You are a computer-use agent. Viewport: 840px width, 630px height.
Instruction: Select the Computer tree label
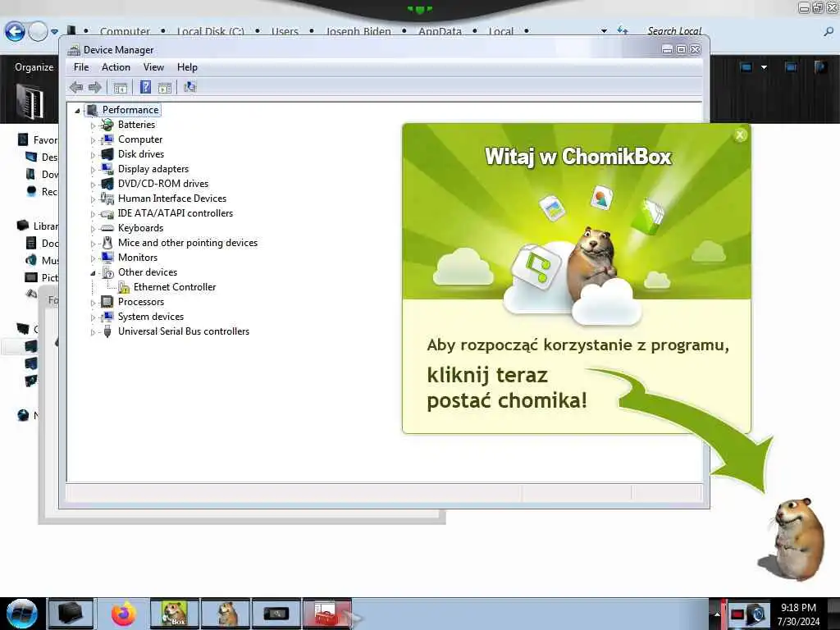[x=139, y=139]
